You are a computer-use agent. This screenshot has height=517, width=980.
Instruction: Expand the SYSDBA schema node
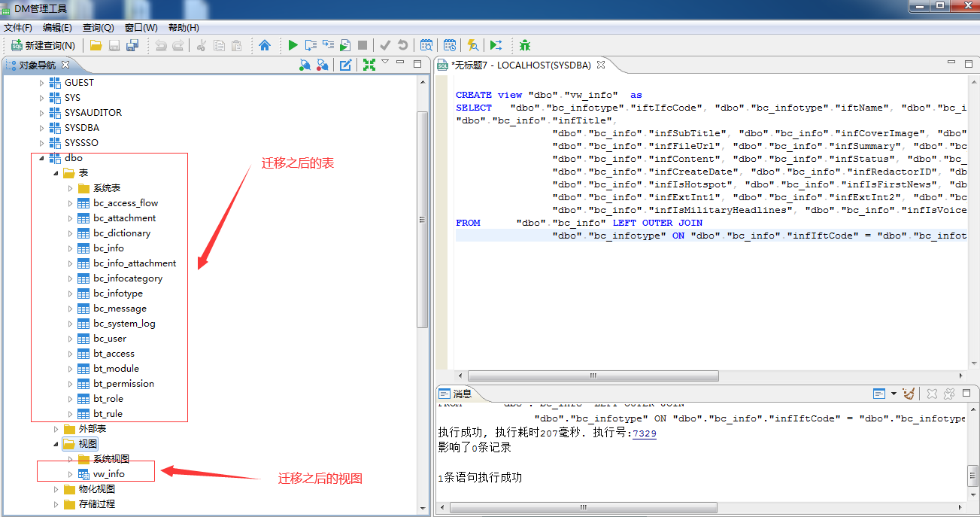(43, 127)
